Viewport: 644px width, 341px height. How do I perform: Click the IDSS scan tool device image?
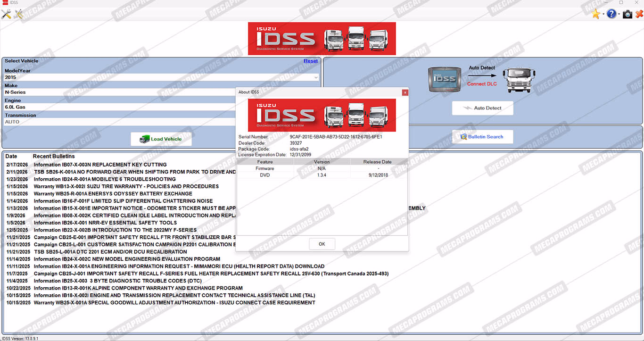pos(444,79)
